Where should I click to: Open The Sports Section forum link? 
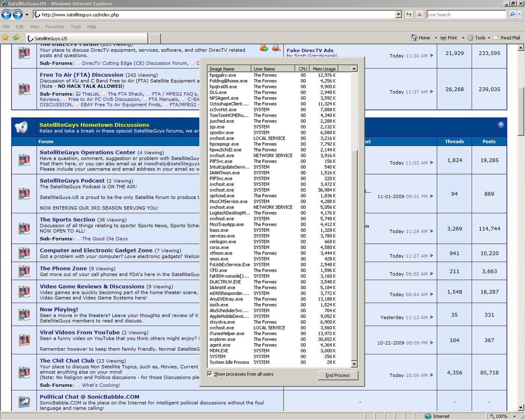point(67,220)
